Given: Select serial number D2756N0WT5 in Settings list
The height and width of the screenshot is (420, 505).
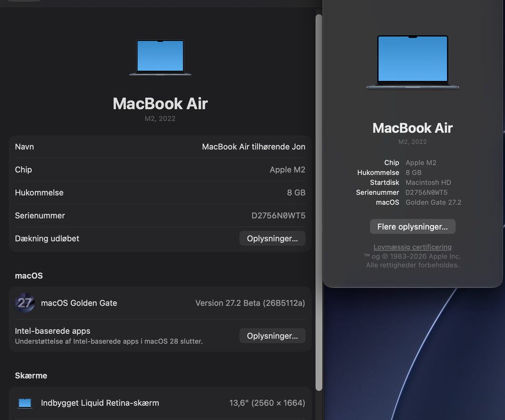Looking at the screenshot, I should tap(278, 216).
